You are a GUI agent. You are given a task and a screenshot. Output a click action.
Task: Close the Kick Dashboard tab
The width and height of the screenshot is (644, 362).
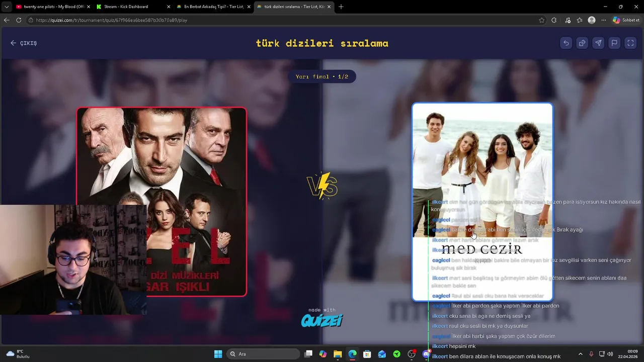click(169, 7)
